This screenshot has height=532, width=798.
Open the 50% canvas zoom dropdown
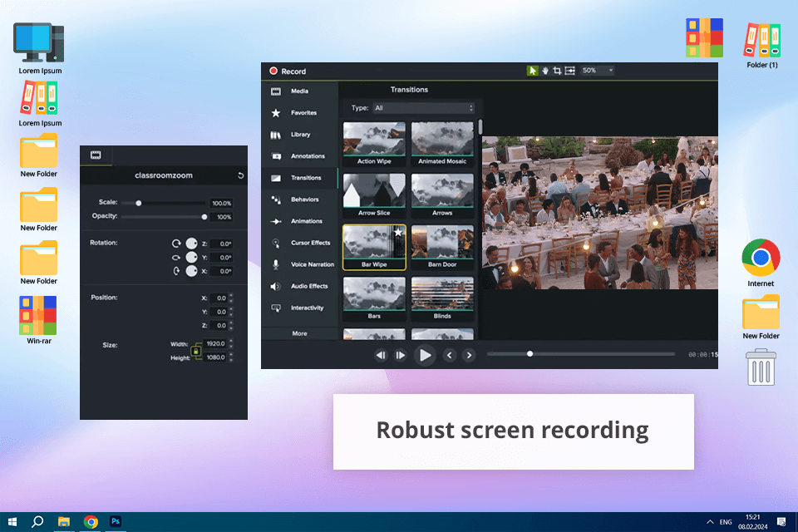click(598, 71)
